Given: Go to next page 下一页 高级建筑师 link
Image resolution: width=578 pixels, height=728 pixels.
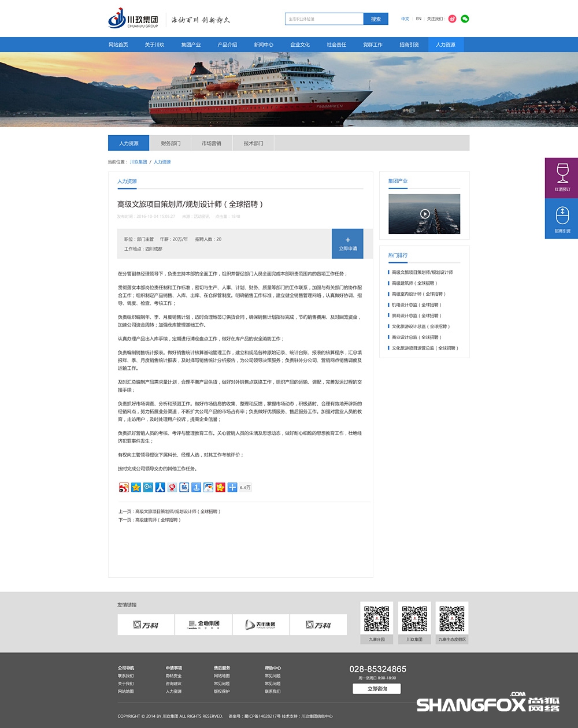Looking at the screenshot, I should point(150,520).
